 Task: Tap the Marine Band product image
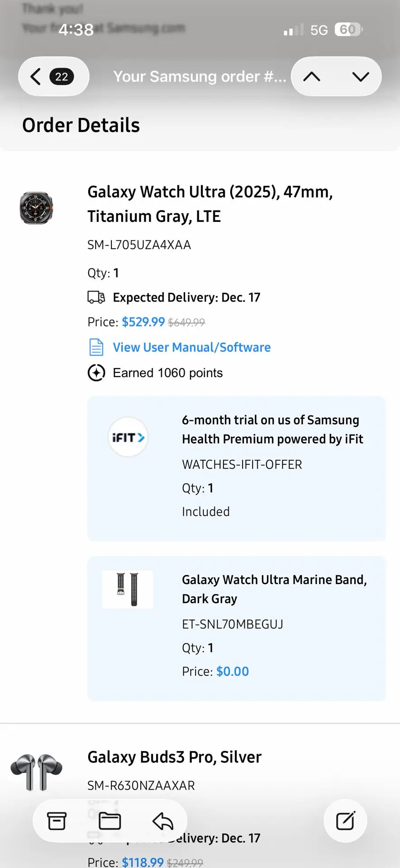[x=128, y=589]
